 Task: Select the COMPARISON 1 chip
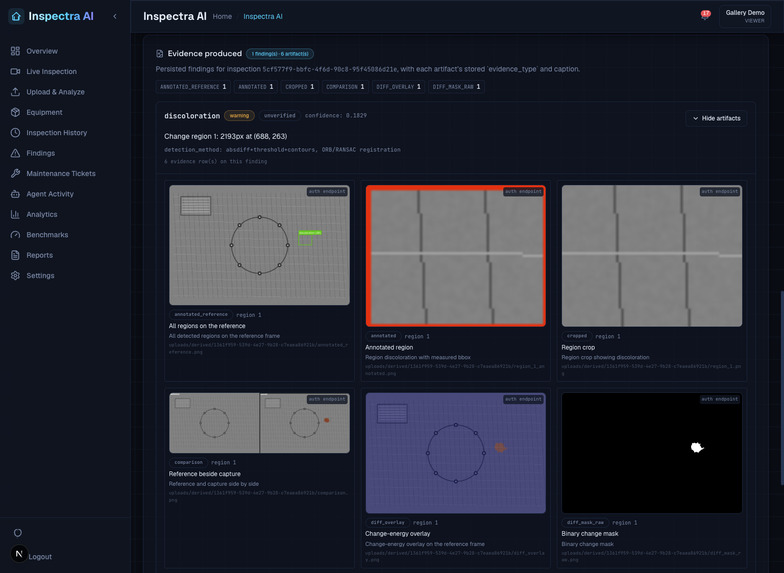point(345,87)
